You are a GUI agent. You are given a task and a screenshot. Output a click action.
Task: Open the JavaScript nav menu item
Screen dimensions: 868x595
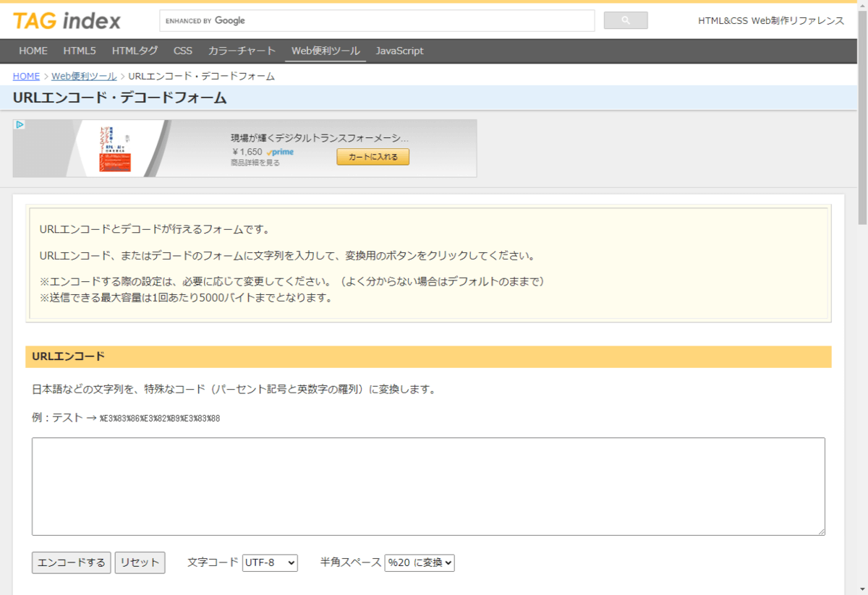[400, 51]
